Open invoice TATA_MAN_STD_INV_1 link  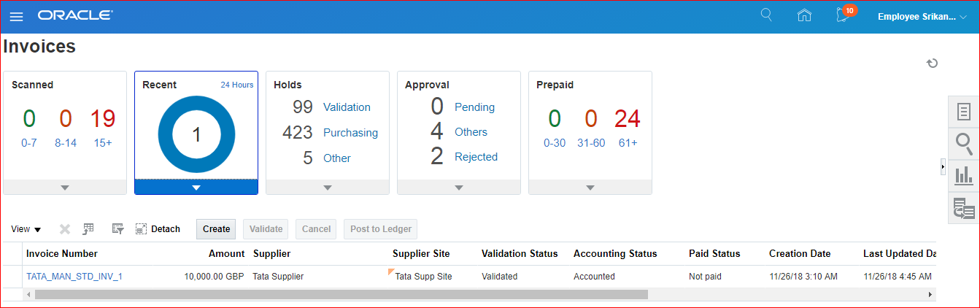74,277
